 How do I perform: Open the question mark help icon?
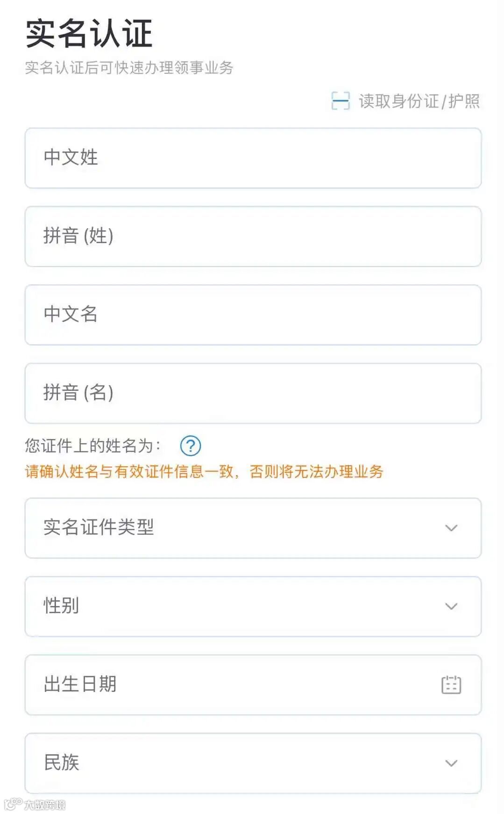coord(191,446)
